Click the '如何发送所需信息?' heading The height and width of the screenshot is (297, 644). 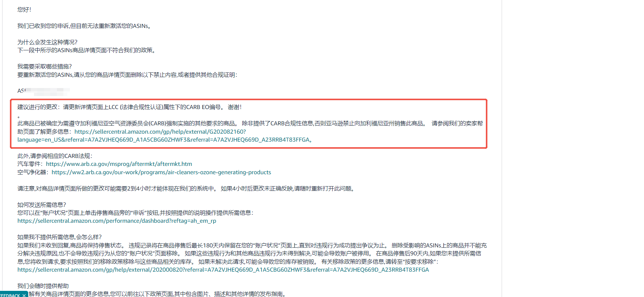click(42, 205)
